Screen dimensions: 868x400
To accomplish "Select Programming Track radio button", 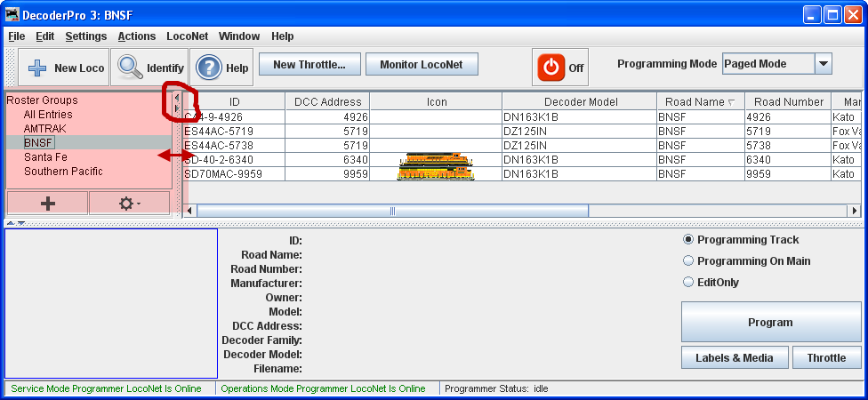I will pyautogui.click(x=688, y=240).
